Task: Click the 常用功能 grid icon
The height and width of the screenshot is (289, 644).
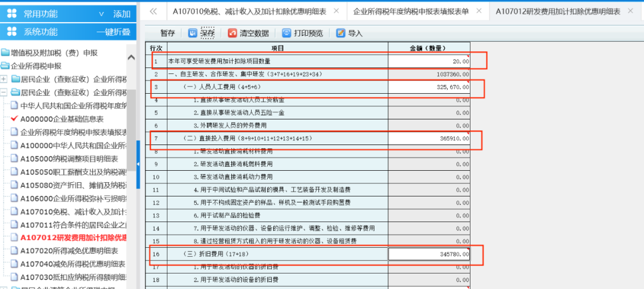Action: (x=13, y=14)
